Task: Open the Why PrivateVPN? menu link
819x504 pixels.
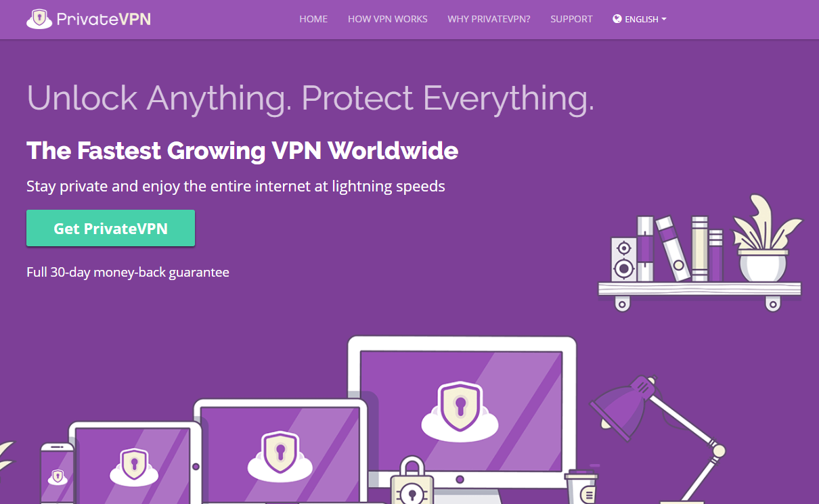Action: tap(489, 19)
